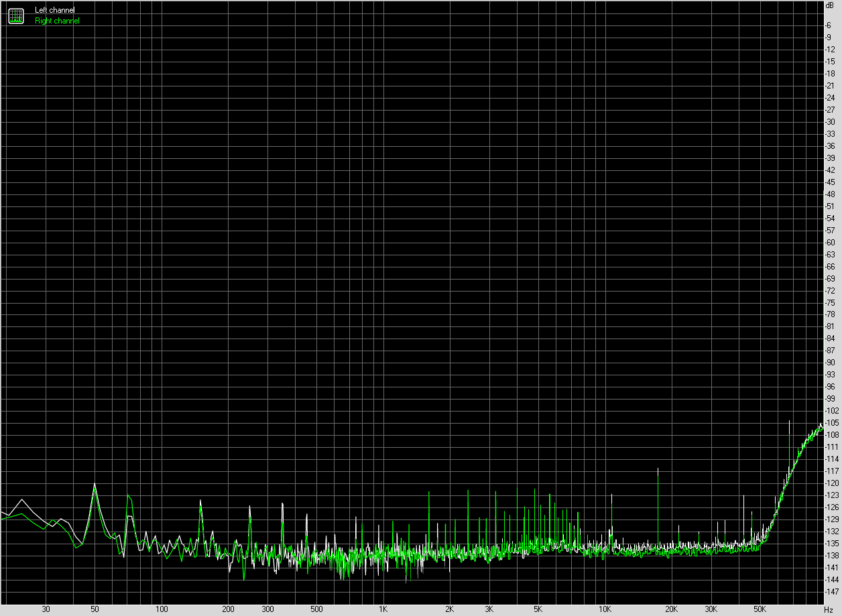Select the Left channel legend label

[55, 11]
